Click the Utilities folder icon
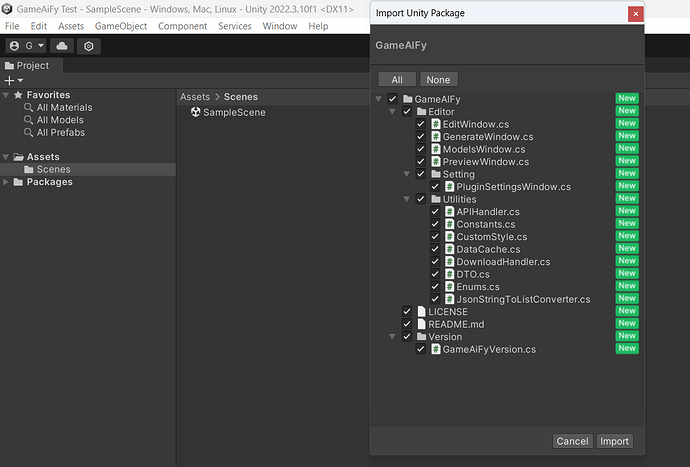This screenshot has height=467, width=690. click(436, 199)
